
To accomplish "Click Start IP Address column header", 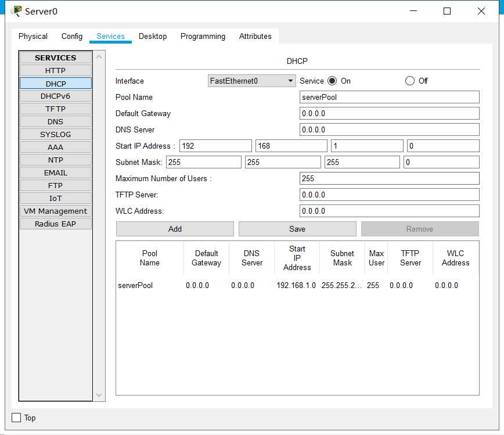I will tap(297, 258).
